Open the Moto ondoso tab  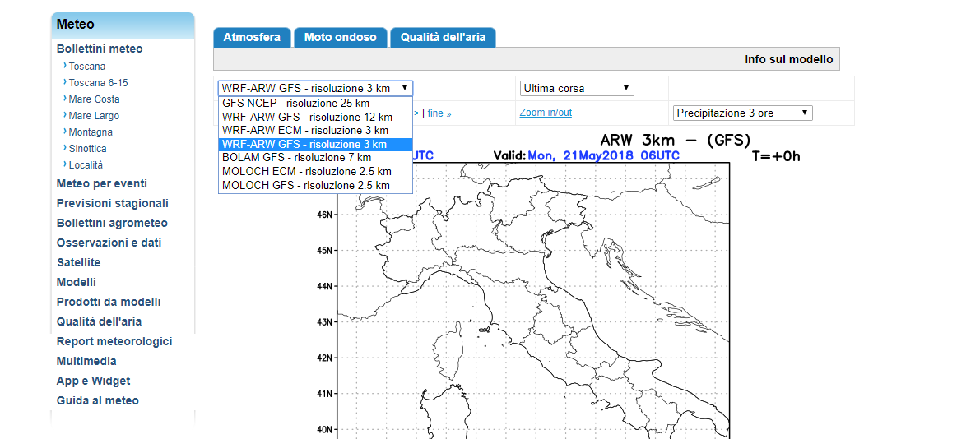click(x=340, y=37)
